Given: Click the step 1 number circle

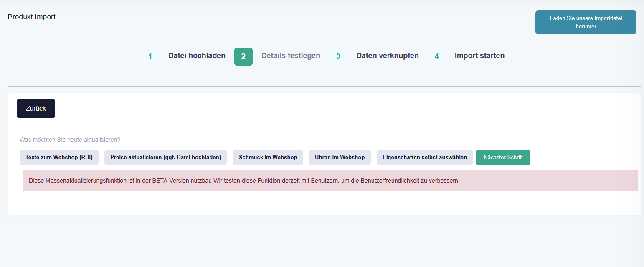Looking at the screenshot, I should tap(150, 56).
